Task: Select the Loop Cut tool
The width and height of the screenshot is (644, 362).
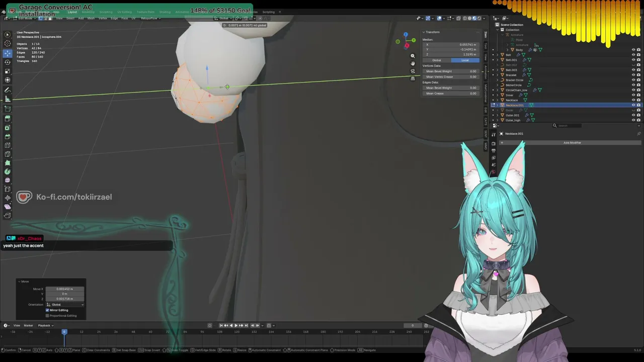Action: (8, 145)
